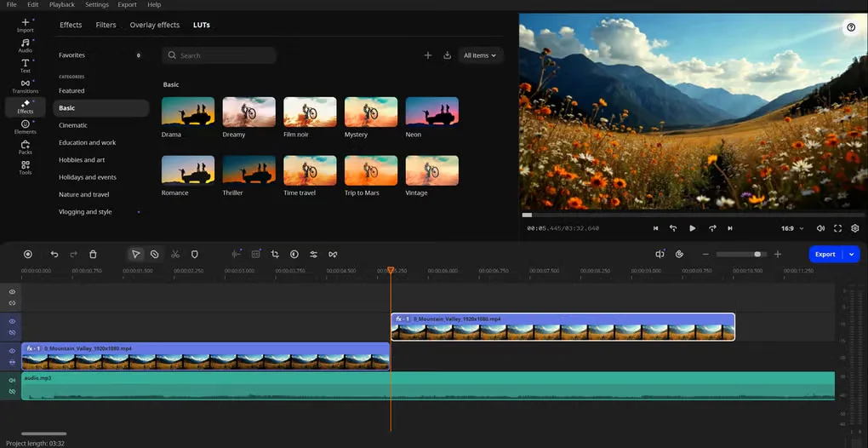Undo the last action
Screen dimensions: 868x448
tap(54, 254)
